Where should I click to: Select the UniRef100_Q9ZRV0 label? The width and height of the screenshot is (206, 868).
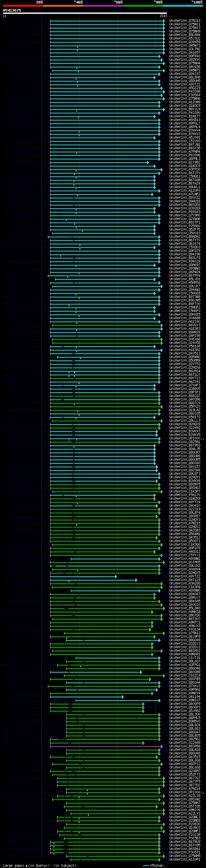pos(185,60)
